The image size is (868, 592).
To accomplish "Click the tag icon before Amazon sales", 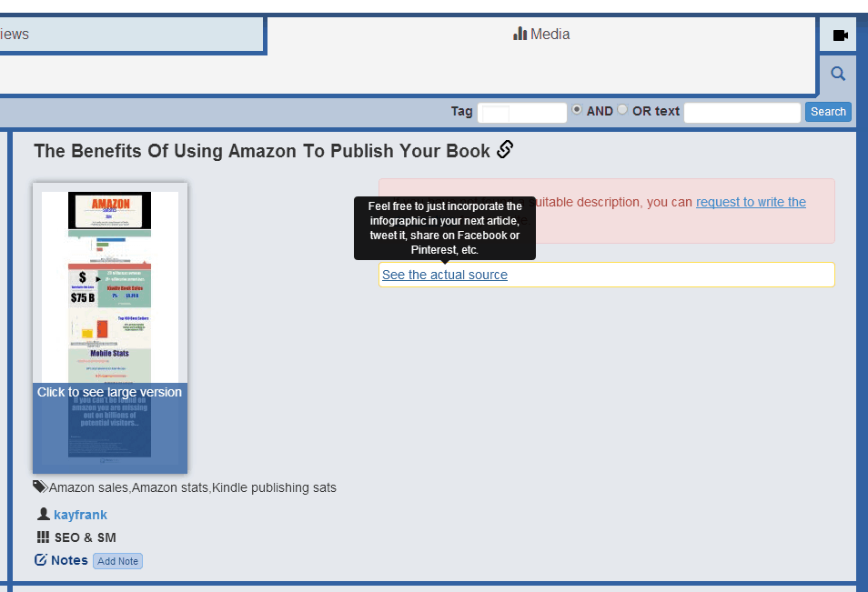I will (x=40, y=487).
